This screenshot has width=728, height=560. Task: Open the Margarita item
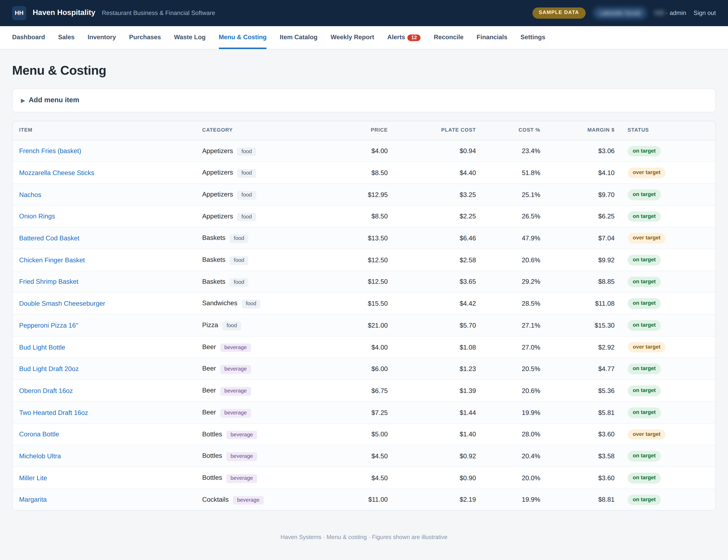coord(33,500)
